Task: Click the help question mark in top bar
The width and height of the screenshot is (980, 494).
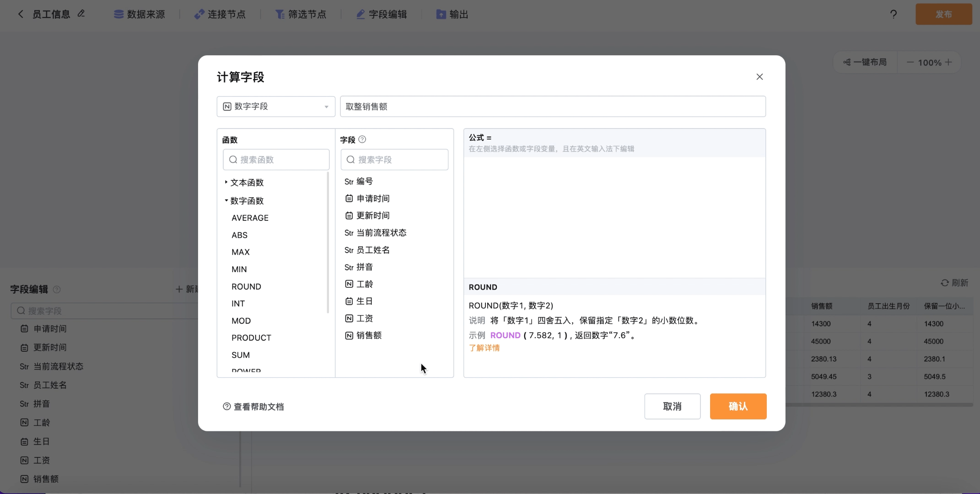Action: point(894,14)
